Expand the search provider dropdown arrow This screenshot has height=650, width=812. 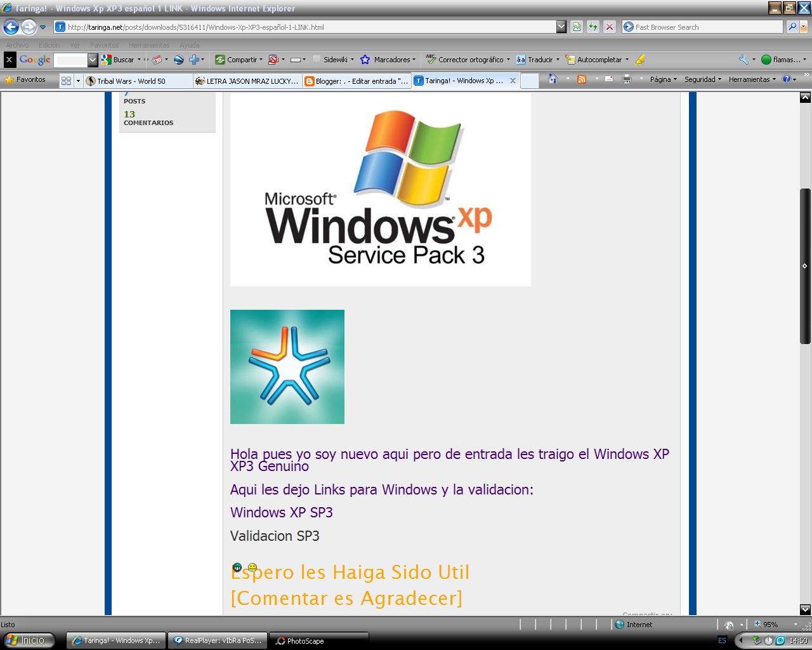point(804,27)
